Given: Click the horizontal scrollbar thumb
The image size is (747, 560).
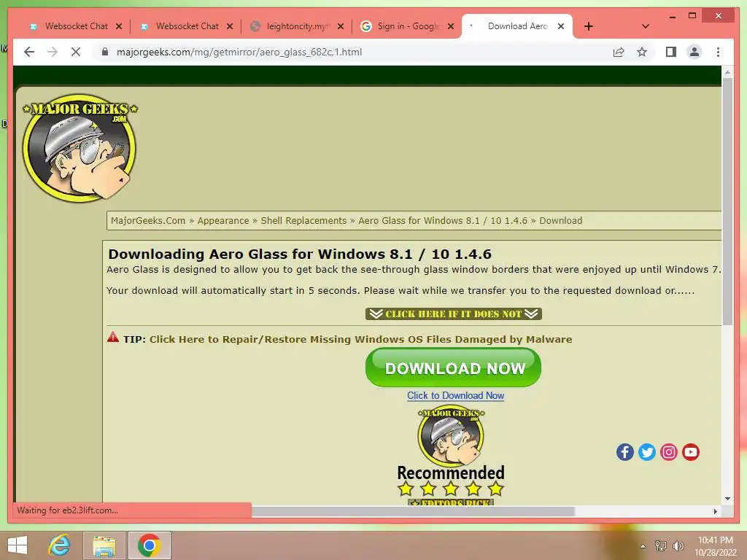Looking at the screenshot, I should click(413, 511).
